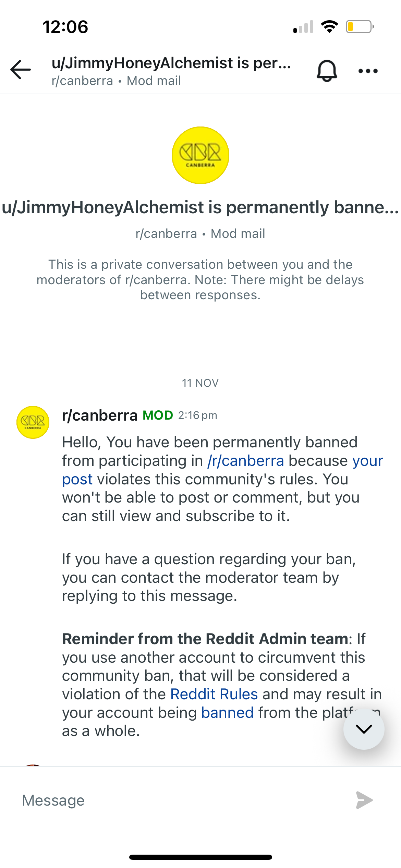This screenshot has height=868, width=401.
Task: Open the "banned" hyperlink
Action: pyautogui.click(x=227, y=712)
